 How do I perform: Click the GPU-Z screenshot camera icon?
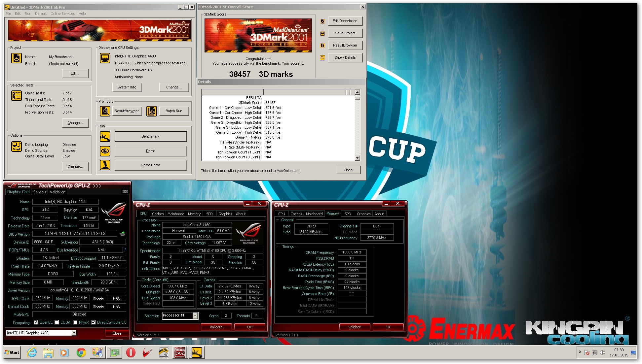coord(125,191)
